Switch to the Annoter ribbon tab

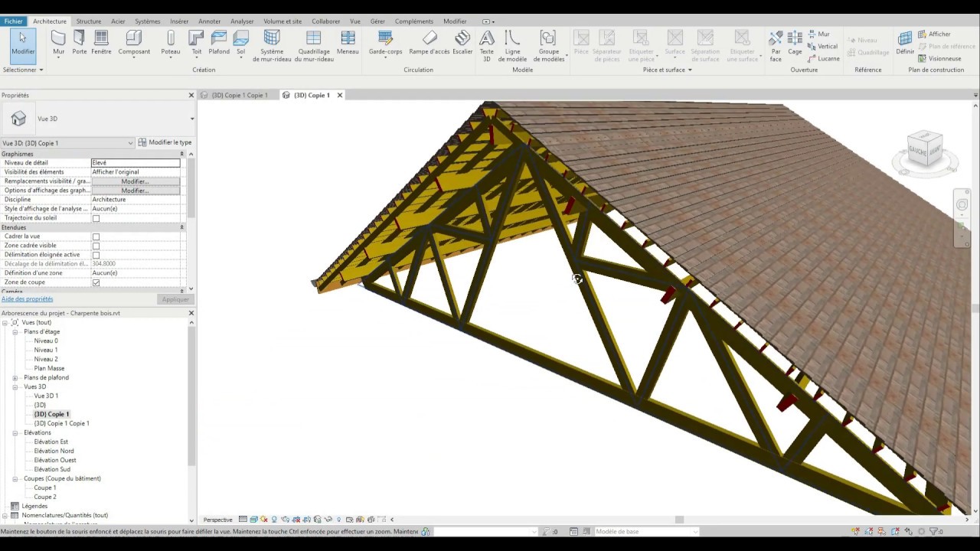click(x=209, y=21)
